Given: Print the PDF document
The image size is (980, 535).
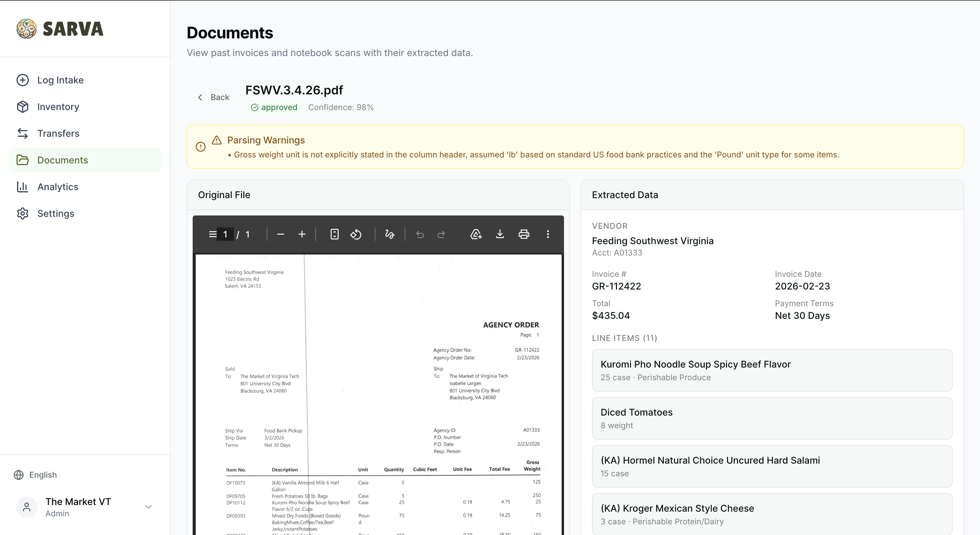Looking at the screenshot, I should coord(524,234).
